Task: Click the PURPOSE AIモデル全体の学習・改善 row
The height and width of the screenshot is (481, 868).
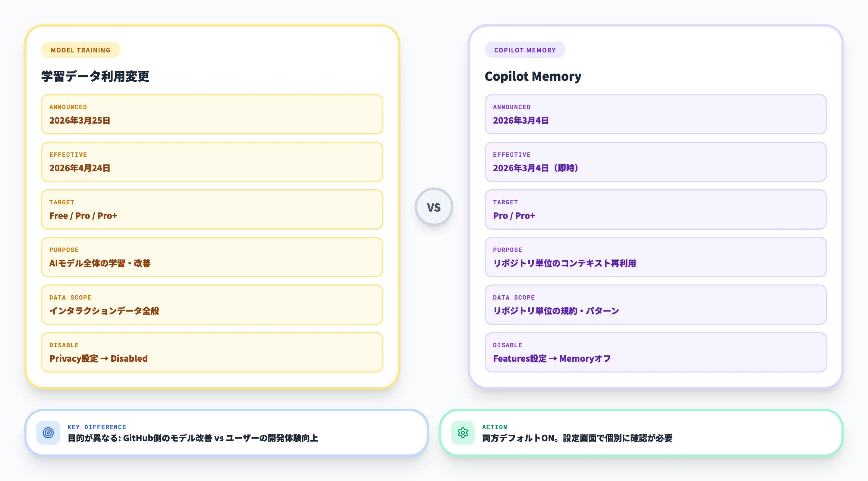Action: 212,257
